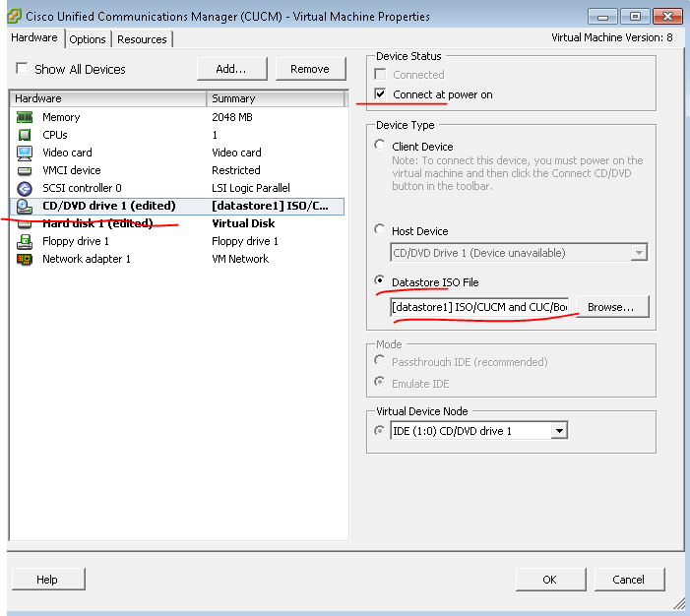The width and height of the screenshot is (690, 616).
Task: Click the Network adapter 1 icon
Action: [25, 259]
